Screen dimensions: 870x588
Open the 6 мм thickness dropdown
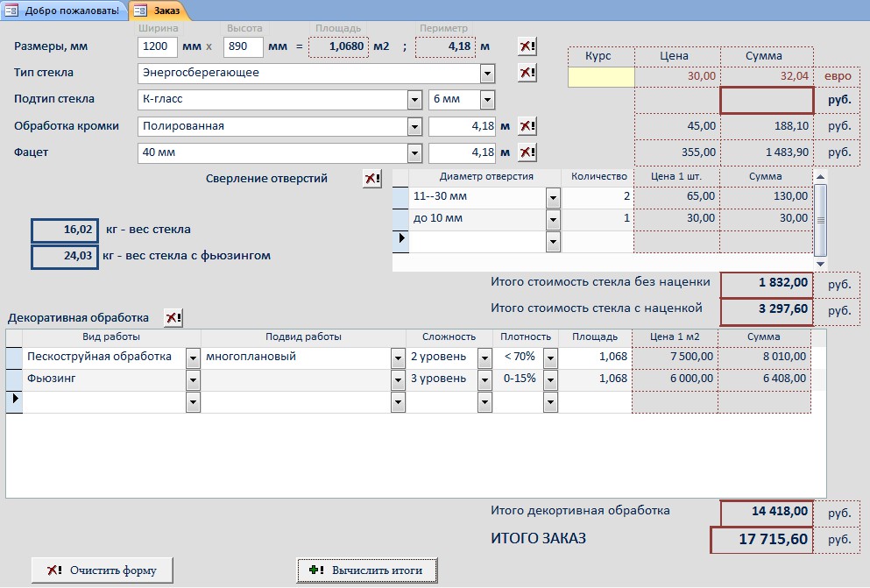488,100
